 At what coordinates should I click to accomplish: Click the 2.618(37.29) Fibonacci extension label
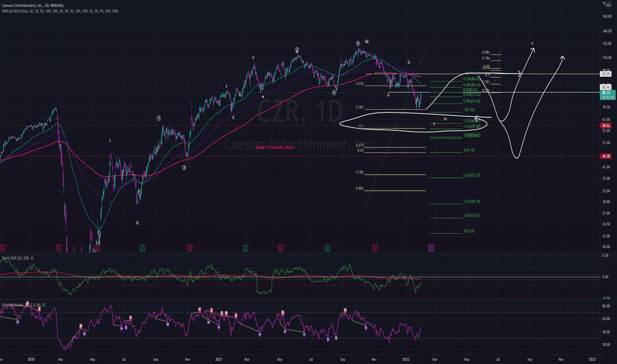click(x=471, y=175)
